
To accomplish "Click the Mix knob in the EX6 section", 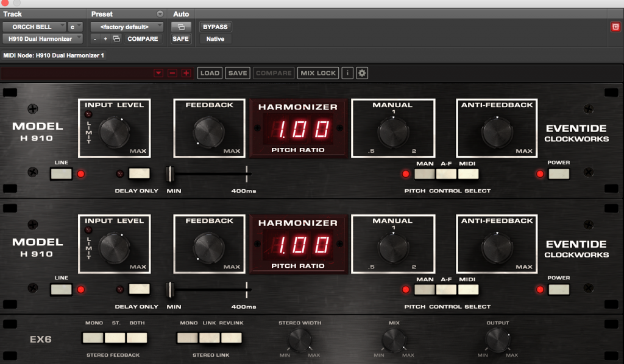I will (x=394, y=340).
